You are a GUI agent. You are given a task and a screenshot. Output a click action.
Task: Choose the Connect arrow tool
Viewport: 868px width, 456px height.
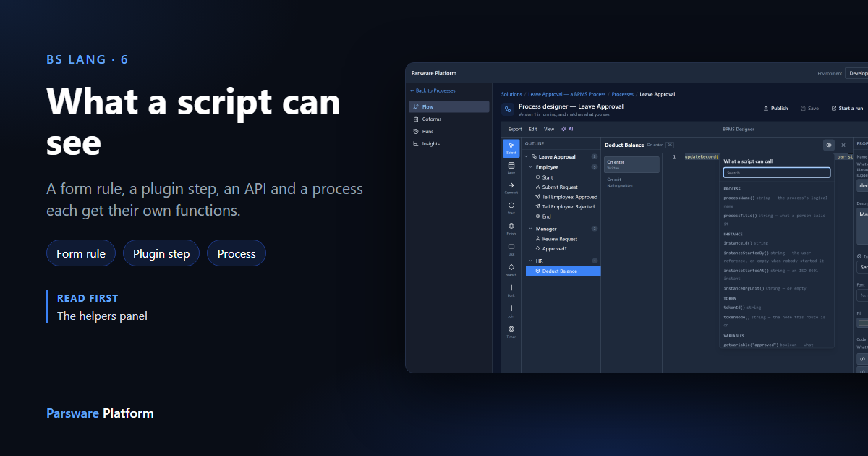click(511, 188)
